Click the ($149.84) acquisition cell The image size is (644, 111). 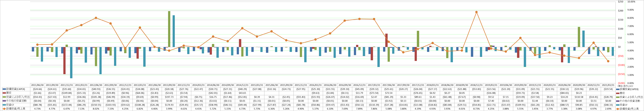[x=67, y=93]
